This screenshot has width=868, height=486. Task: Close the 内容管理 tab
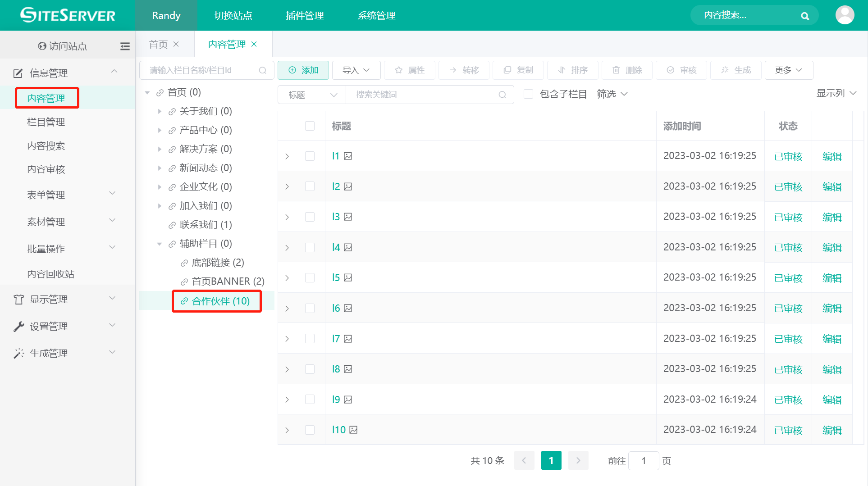[x=254, y=44]
